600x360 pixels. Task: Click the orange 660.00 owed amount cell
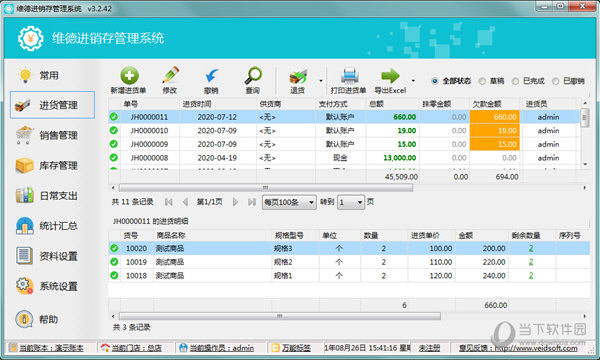[494, 117]
